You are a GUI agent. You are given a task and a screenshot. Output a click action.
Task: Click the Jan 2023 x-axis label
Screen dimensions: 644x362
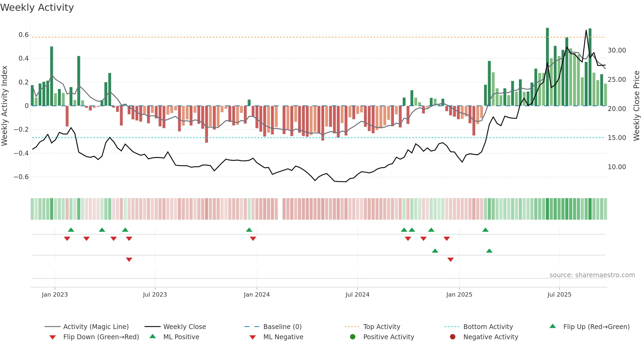click(55, 294)
